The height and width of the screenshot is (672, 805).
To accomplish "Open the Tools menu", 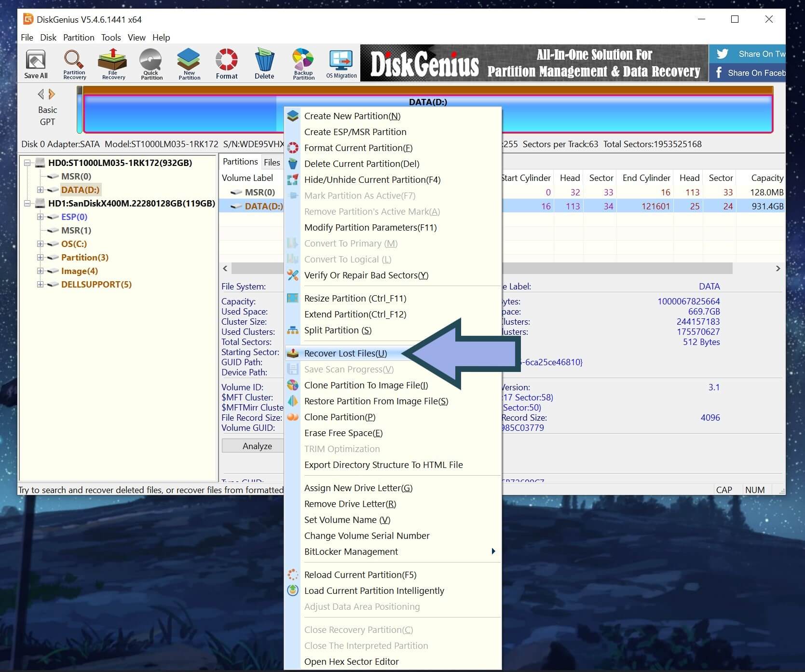I will click(111, 37).
